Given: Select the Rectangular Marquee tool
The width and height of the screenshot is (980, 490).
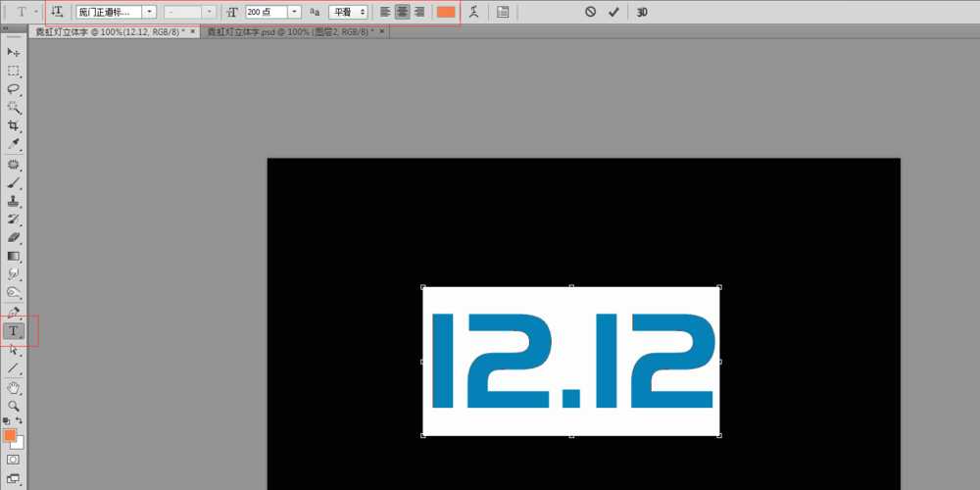Looking at the screenshot, I should [x=14, y=71].
